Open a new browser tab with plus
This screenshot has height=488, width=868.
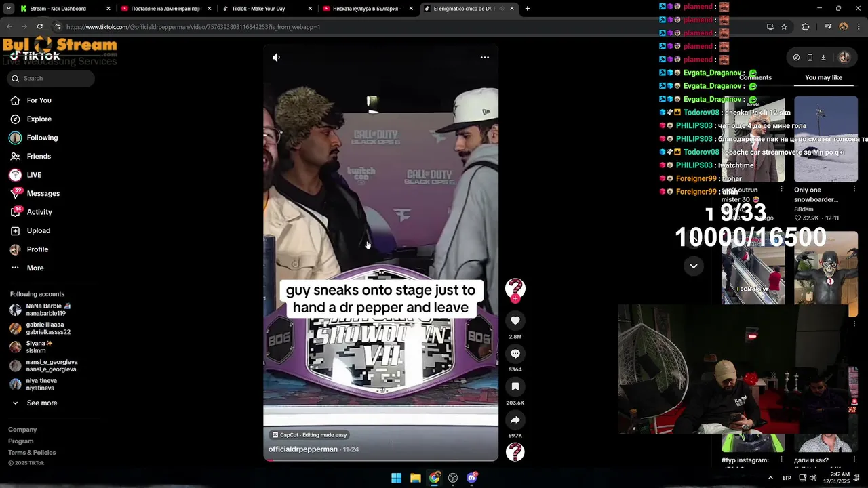pyautogui.click(x=528, y=9)
